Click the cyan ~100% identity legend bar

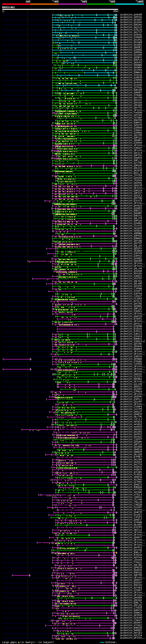tap(130, 4)
